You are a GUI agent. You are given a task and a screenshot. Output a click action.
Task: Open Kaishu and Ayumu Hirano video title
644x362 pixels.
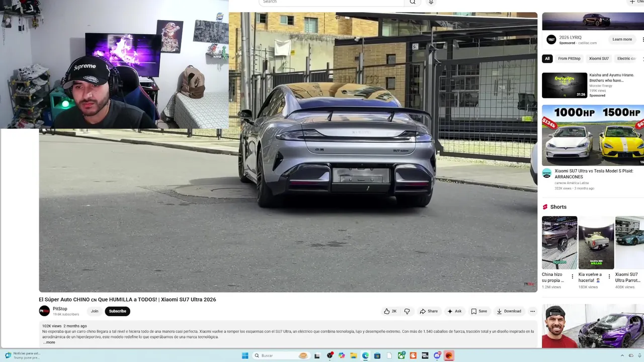point(611,77)
